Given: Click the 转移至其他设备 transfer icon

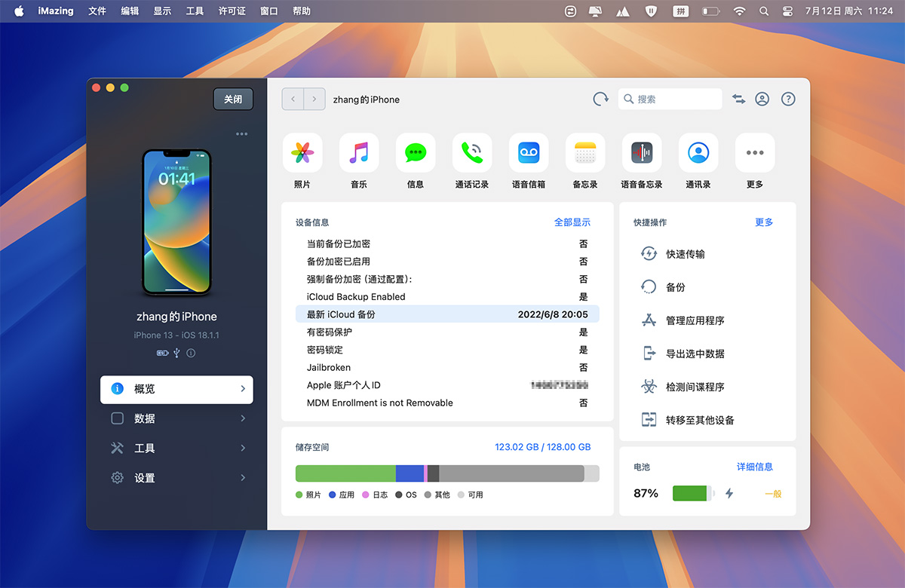Looking at the screenshot, I should pyautogui.click(x=649, y=420).
